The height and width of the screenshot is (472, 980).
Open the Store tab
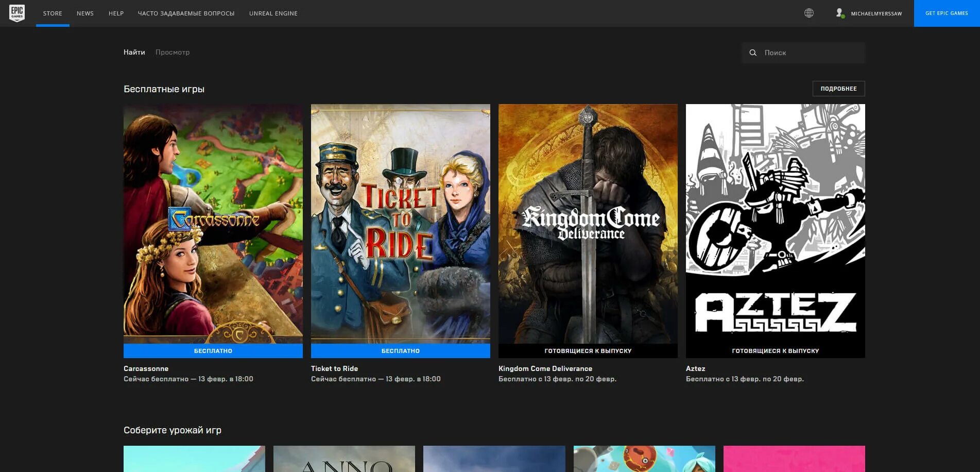(x=53, y=13)
